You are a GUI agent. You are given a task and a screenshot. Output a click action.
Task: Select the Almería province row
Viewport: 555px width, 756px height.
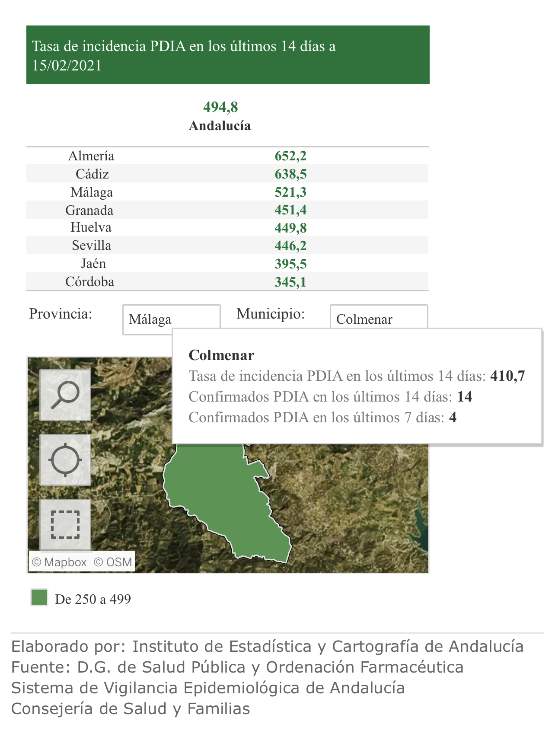[x=227, y=156]
